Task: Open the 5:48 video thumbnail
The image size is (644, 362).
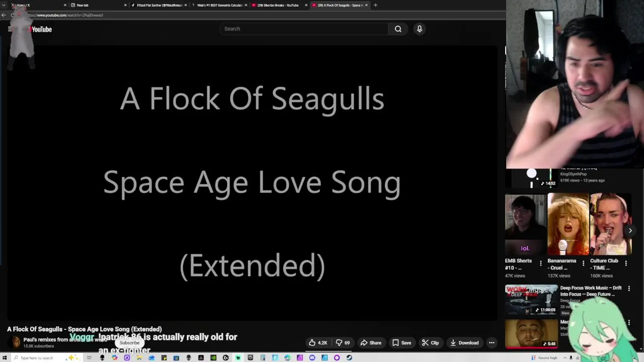Action: point(531,333)
